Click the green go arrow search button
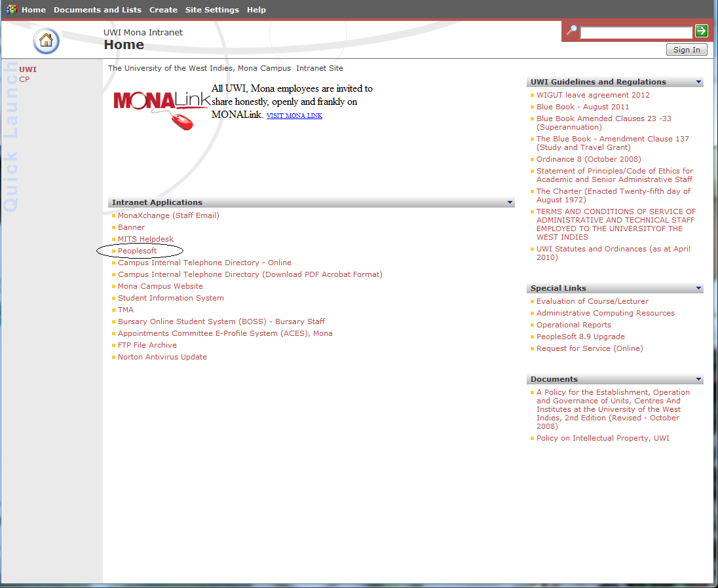 click(701, 31)
